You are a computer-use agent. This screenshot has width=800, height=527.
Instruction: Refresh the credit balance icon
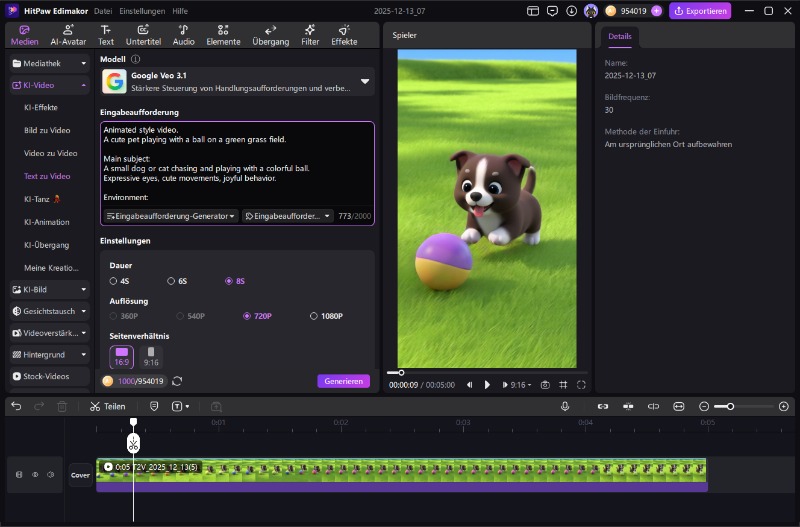[177, 381]
